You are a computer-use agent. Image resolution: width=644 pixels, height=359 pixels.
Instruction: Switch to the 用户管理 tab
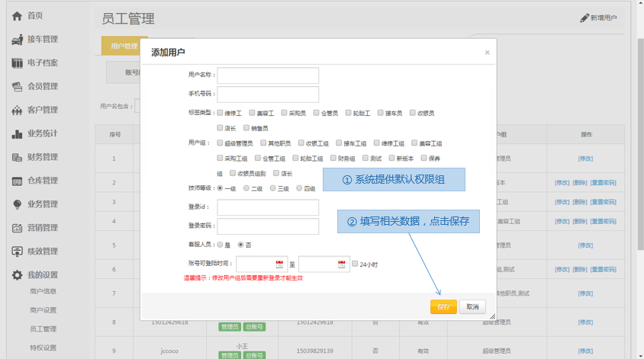pyautogui.click(x=123, y=46)
